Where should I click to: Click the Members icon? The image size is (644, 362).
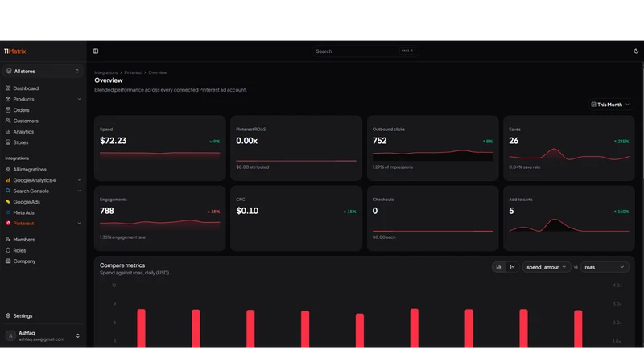(x=8, y=239)
